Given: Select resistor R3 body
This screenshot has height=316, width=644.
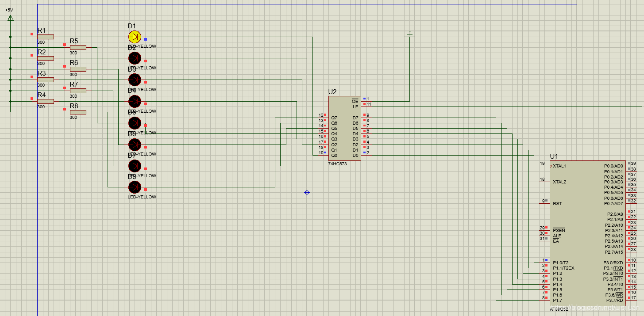Looking at the screenshot, I should (46, 80).
